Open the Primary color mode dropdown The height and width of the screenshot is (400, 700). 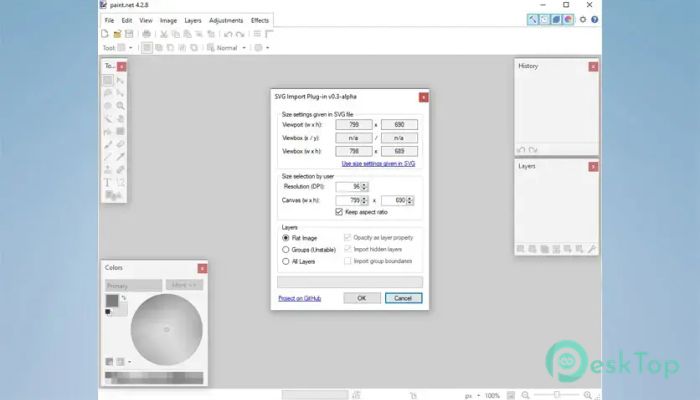click(133, 285)
